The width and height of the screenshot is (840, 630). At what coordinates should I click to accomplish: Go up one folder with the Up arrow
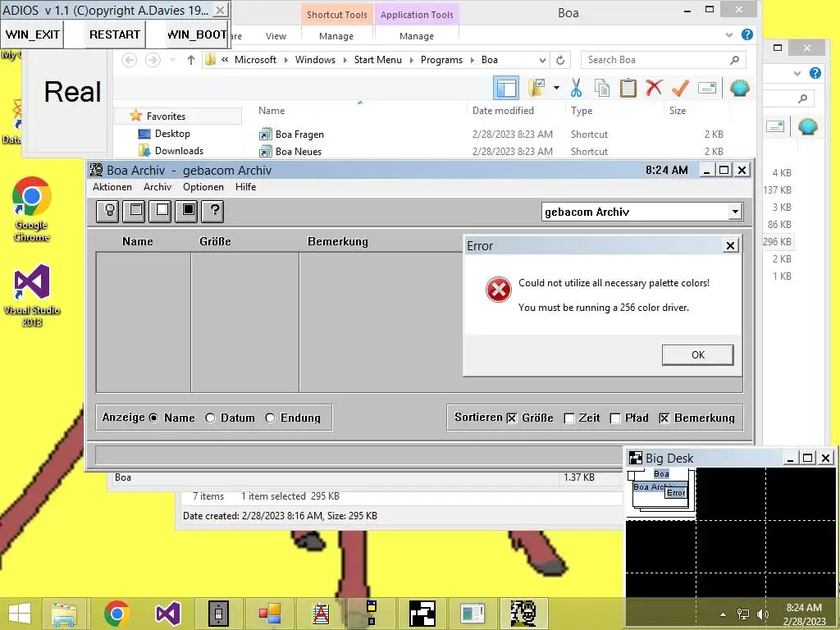190,60
